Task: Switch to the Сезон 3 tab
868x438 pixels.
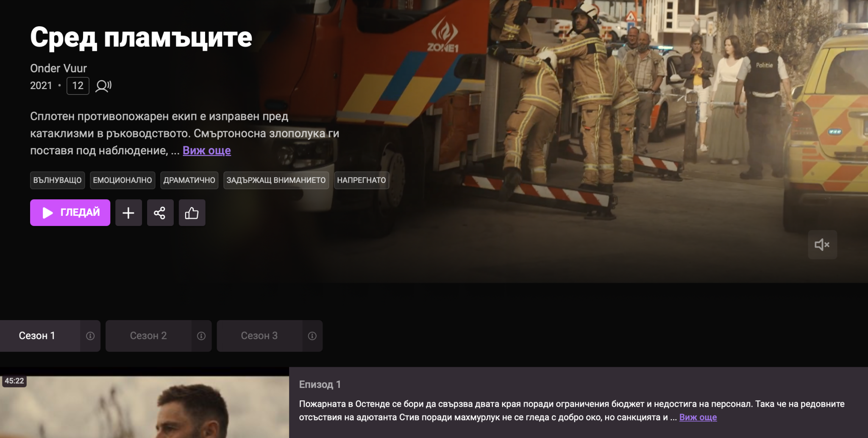Action: click(259, 336)
